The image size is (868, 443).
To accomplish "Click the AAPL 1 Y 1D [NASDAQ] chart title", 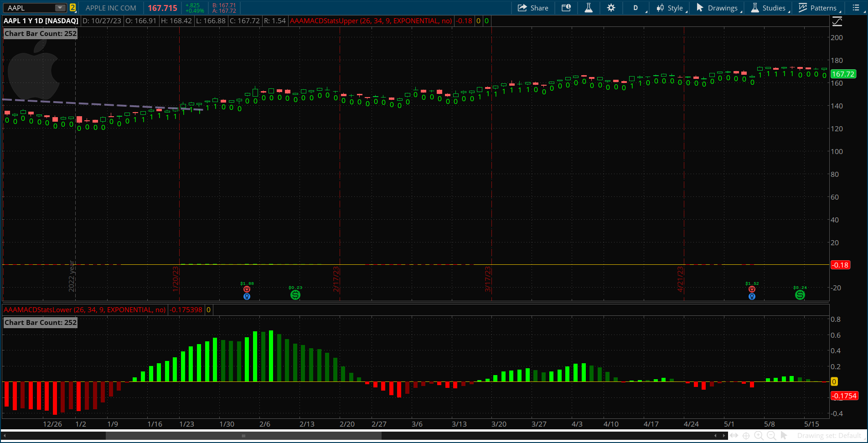I will pyautogui.click(x=41, y=21).
